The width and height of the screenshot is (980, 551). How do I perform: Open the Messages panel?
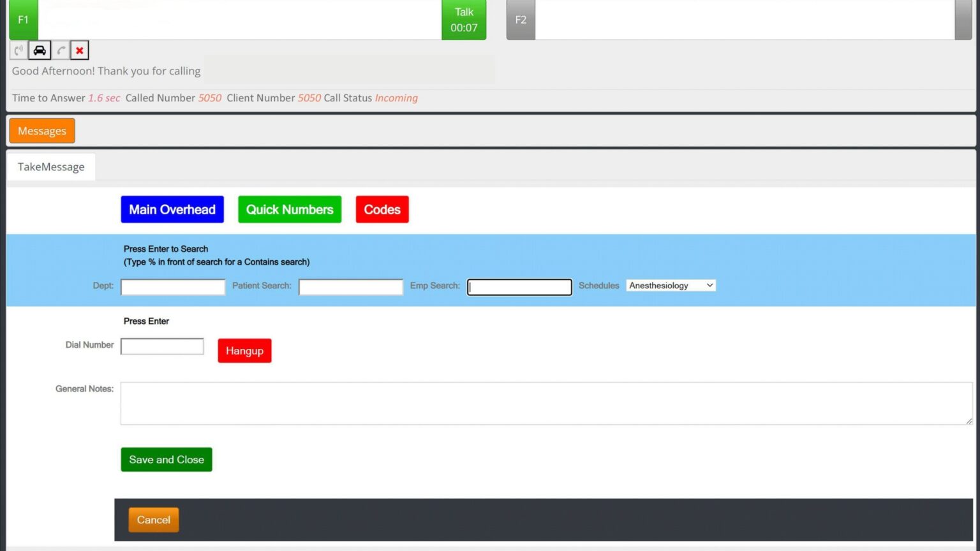pos(41,131)
